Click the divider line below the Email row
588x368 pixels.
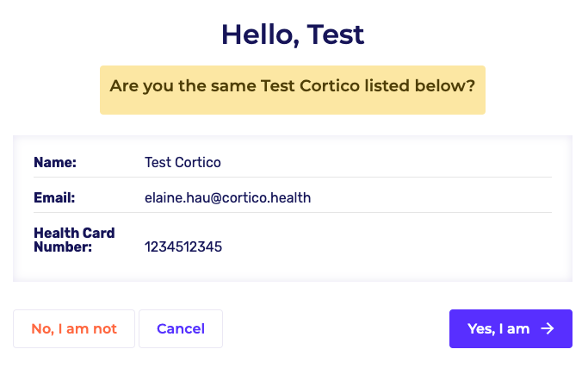[293, 212]
